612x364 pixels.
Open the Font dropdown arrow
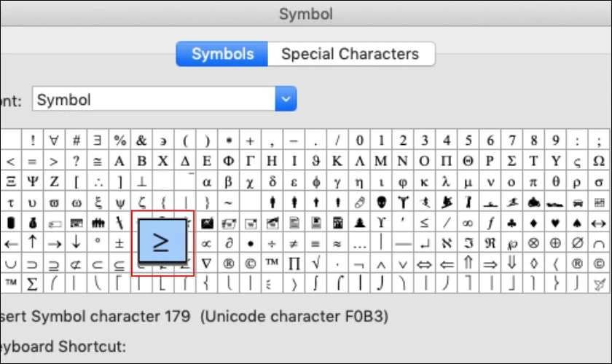click(286, 99)
